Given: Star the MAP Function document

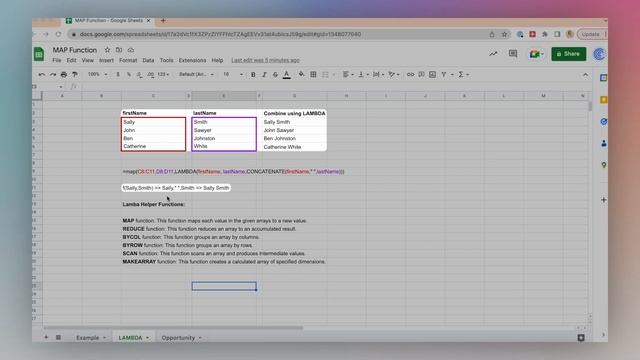Looking at the screenshot, I should [x=107, y=50].
